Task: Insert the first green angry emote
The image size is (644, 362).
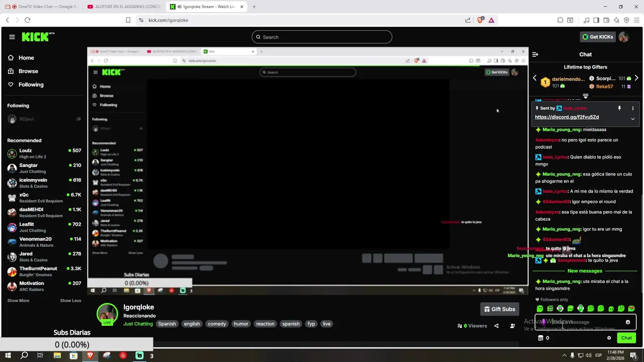Action: [540, 308]
